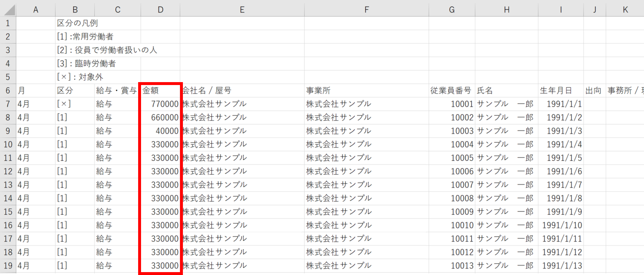Select column F header

366,10
